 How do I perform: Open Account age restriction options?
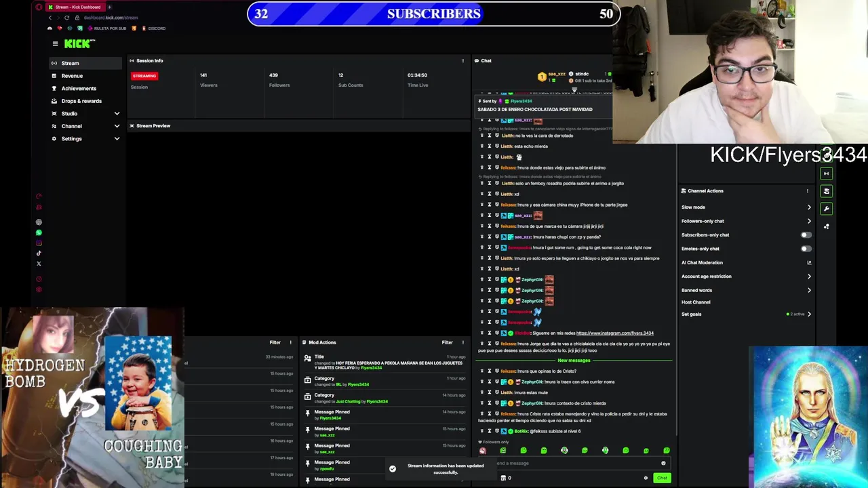pos(746,277)
